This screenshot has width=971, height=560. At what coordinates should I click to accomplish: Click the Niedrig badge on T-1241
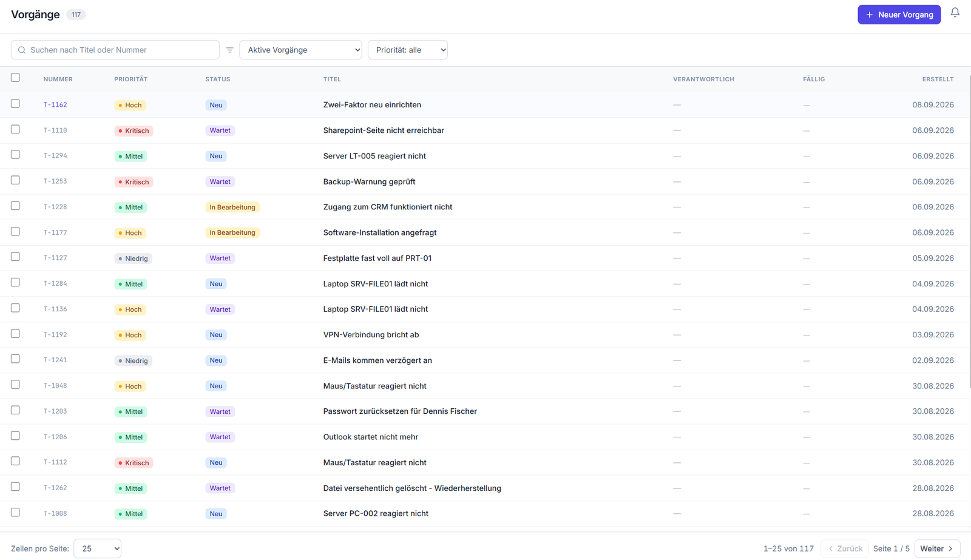click(x=133, y=361)
